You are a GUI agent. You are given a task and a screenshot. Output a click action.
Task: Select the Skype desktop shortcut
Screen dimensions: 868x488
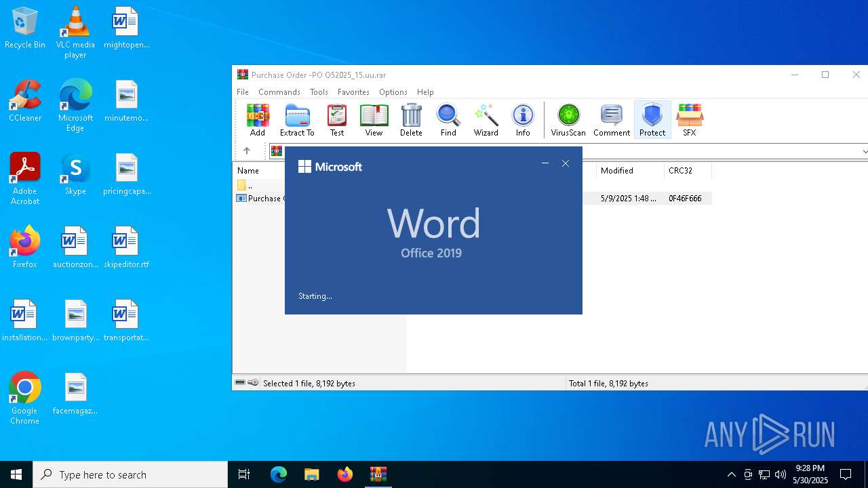(x=75, y=175)
